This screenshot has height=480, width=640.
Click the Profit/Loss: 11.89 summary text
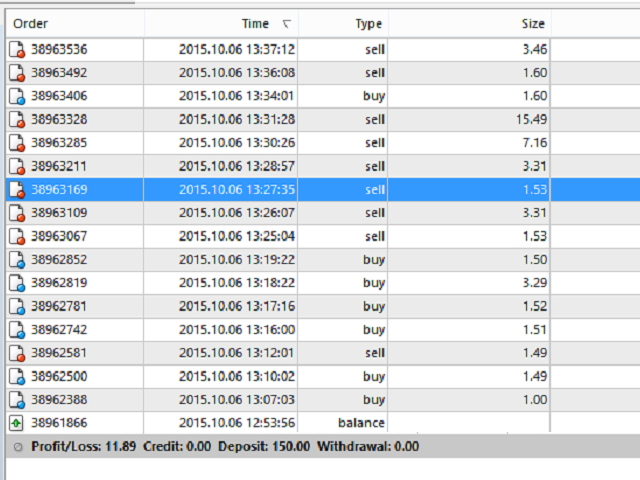click(x=84, y=447)
